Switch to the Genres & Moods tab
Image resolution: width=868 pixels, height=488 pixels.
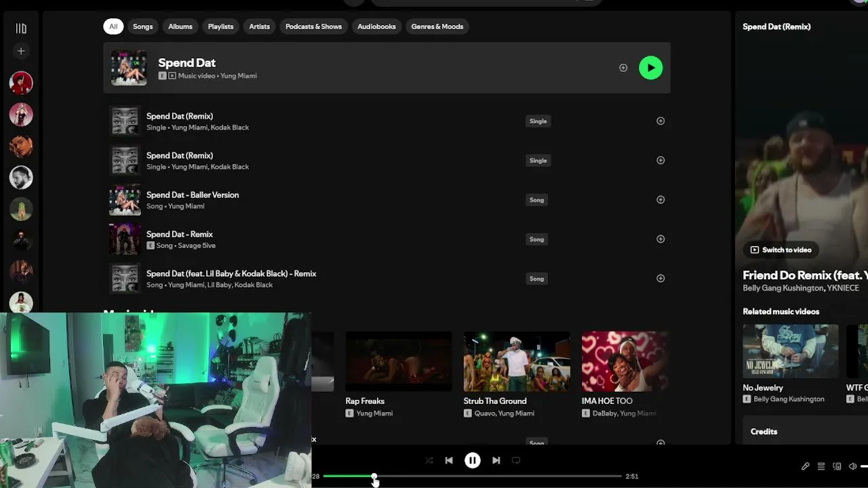437,26
